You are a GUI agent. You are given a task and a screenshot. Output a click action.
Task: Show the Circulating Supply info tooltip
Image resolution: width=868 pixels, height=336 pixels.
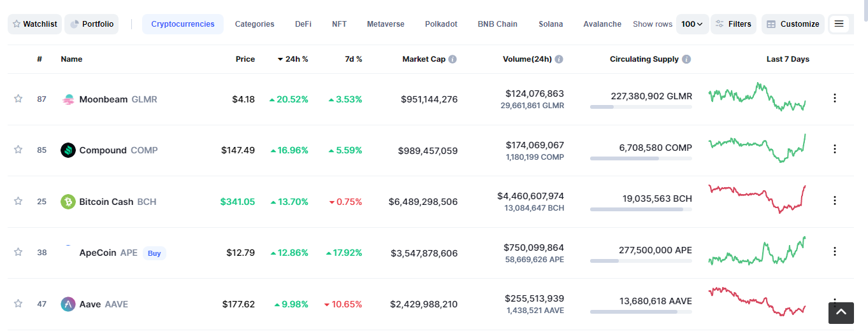(x=686, y=59)
